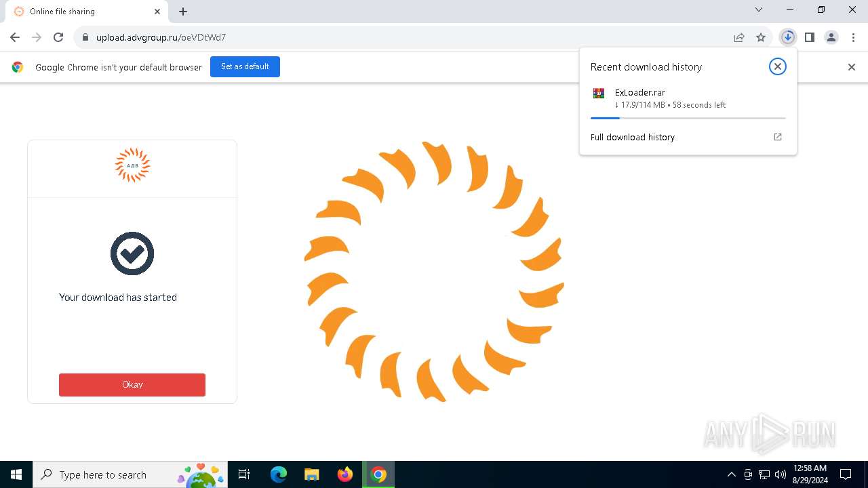The image size is (868, 488).
Task: Launch Firefox from the taskbar
Action: click(345, 474)
